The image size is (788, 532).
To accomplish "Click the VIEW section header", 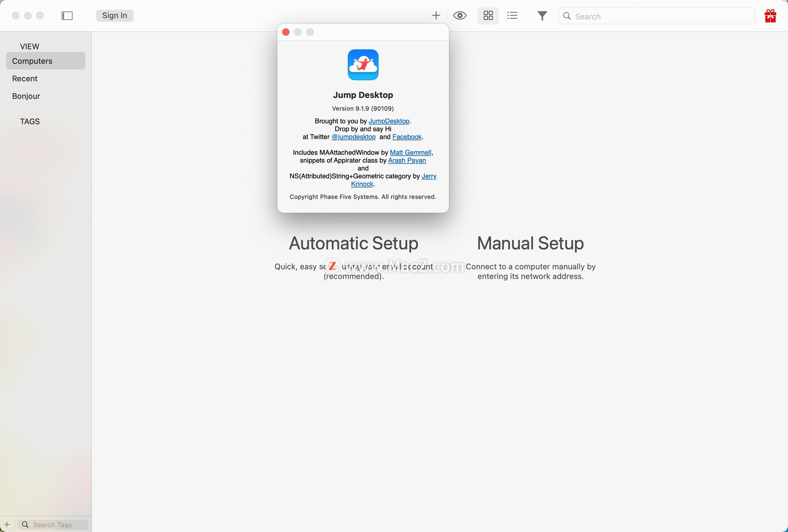I will pyautogui.click(x=30, y=46).
